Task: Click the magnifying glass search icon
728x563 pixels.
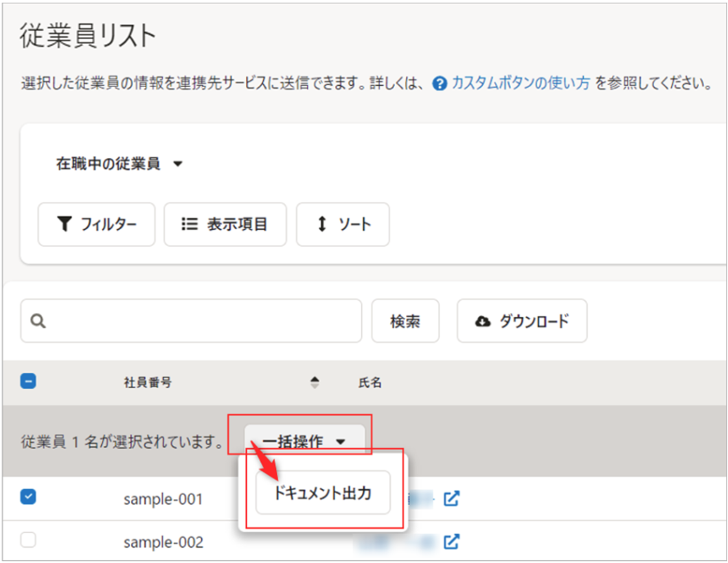Action: [x=38, y=321]
